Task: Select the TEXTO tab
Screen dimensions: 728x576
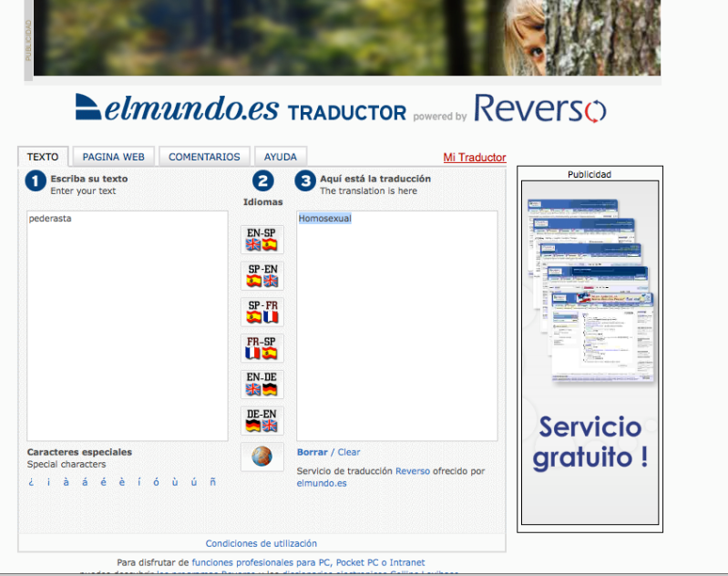Action: click(43, 157)
